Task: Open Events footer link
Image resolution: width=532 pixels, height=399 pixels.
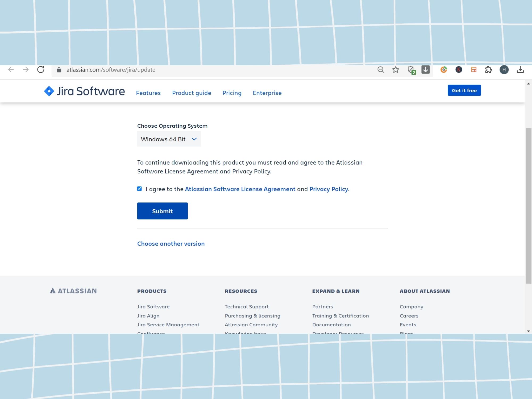Action: pyautogui.click(x=408, y=325)
